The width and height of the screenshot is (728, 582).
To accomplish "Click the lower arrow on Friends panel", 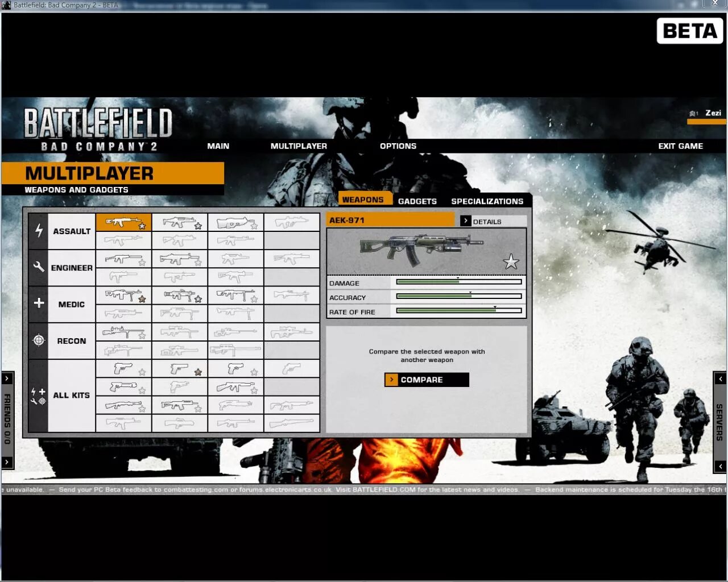I will pos(7,462).
